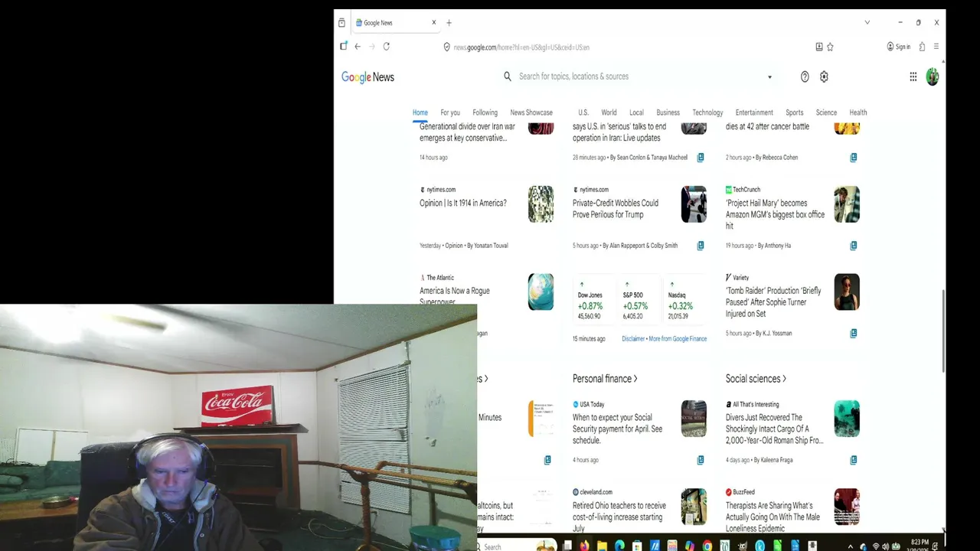Open full coverage icon for Social Security story
Image resolution: width=980 pixels, height=551 pixels.
pos(701,460)
